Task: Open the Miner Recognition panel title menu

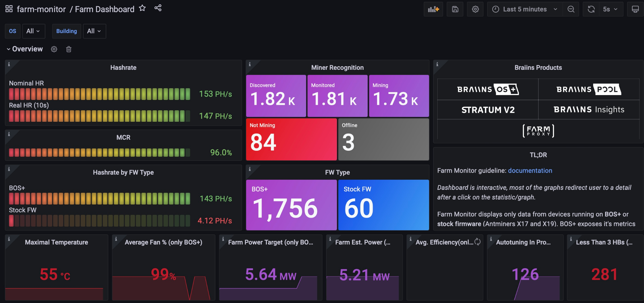Action: pos(338,67)
